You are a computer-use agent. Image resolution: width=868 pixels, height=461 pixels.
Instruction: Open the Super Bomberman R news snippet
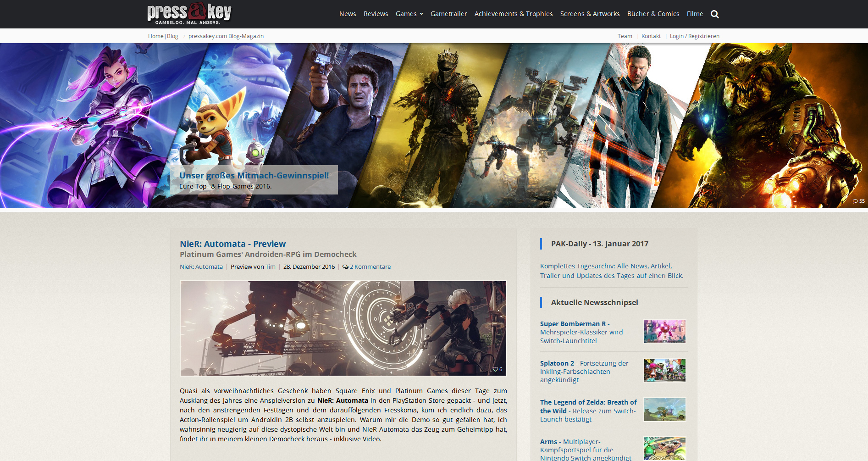click(581, 332)
